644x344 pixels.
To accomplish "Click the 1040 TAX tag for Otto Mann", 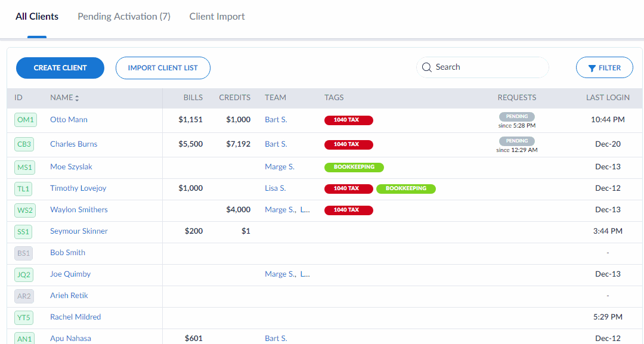I will tap(348, 120).
